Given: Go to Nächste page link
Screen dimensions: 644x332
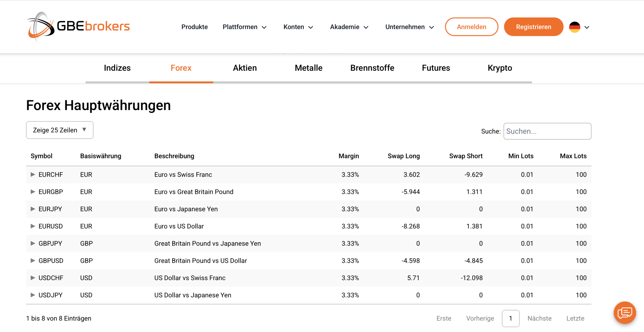Looking at the screenshot, I should 539,318.
